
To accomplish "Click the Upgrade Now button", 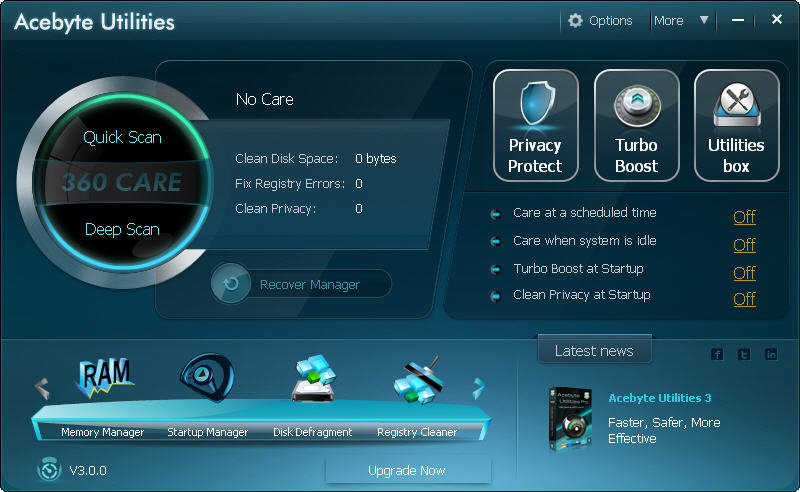I will click(x=408, y=470).
